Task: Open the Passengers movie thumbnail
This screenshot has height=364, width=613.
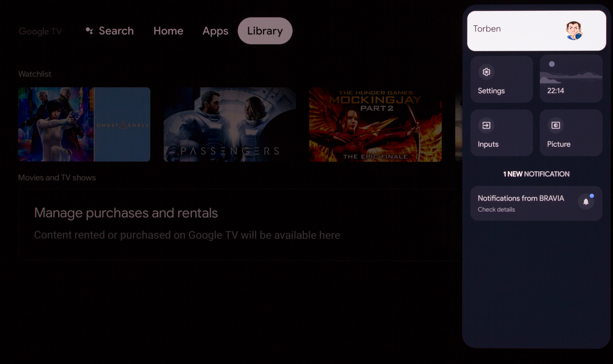Action: [230, 124]
